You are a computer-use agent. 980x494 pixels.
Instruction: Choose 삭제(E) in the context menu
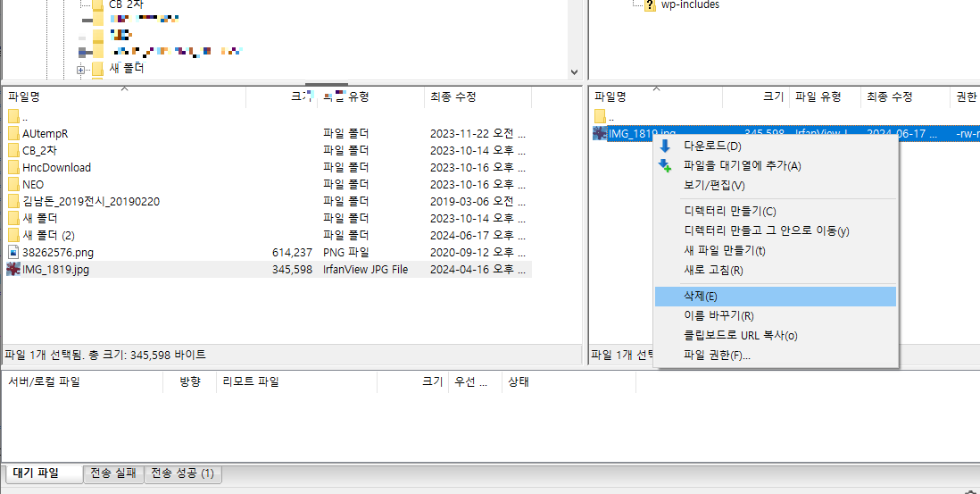(x=775, y=297)
